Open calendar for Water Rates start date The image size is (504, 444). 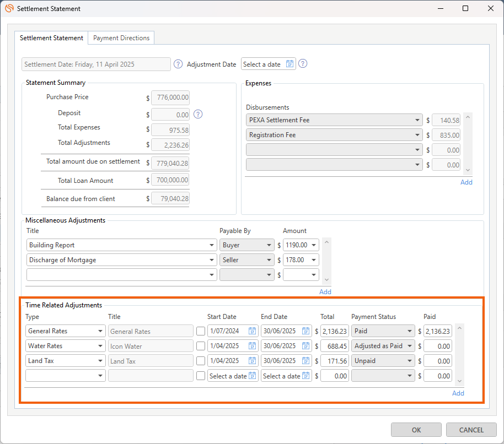click(x=252, y=346)
